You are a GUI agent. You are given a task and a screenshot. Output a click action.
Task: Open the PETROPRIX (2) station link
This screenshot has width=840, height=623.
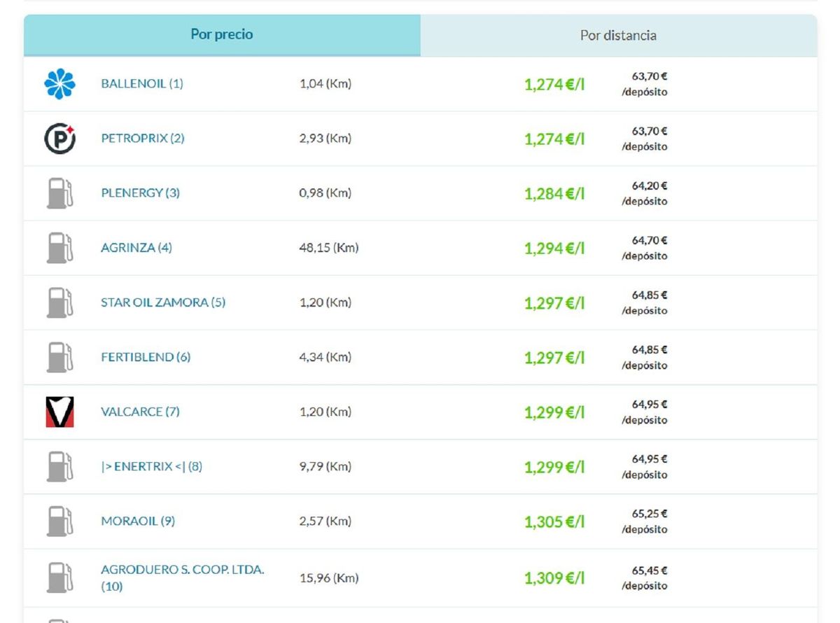(143, 138)
